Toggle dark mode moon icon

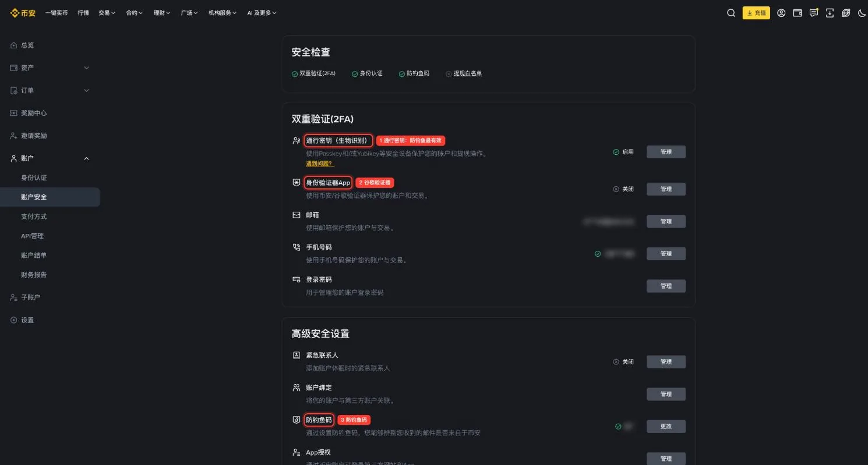862,13
